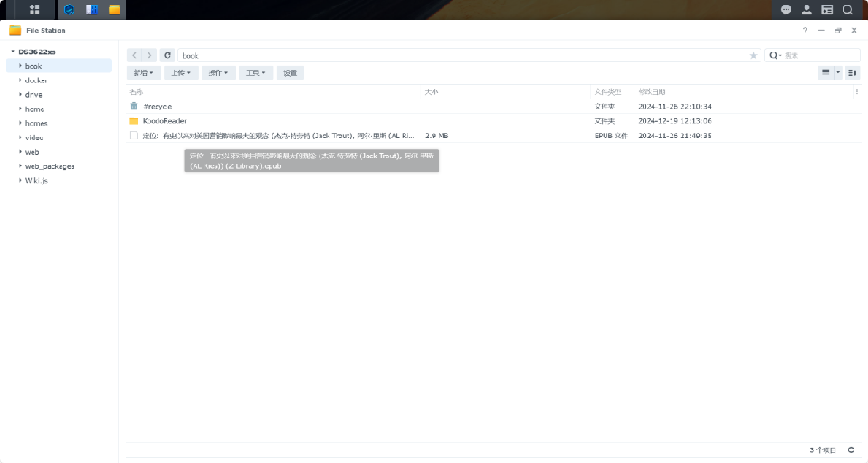The image size is (868, 463).
Task: Open the 操作 (Action) dropdown menu
Action: pyautogui.click(x=218, y=72)
